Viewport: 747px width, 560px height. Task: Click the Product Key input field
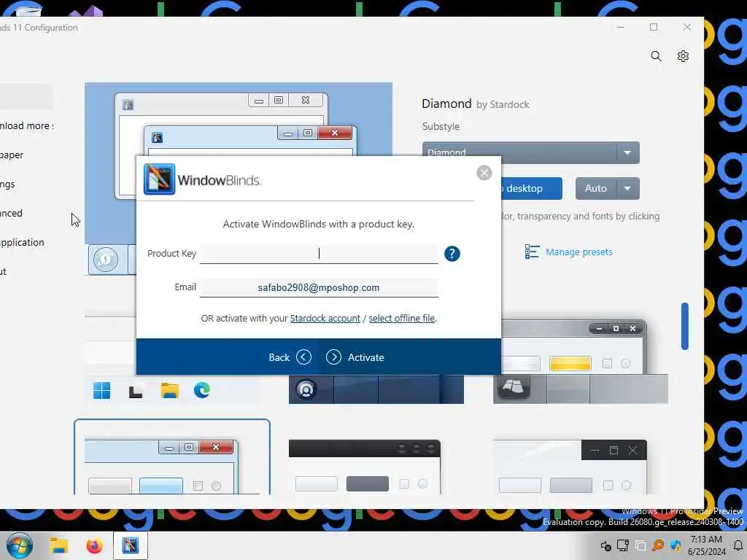(x=319, y=253)
